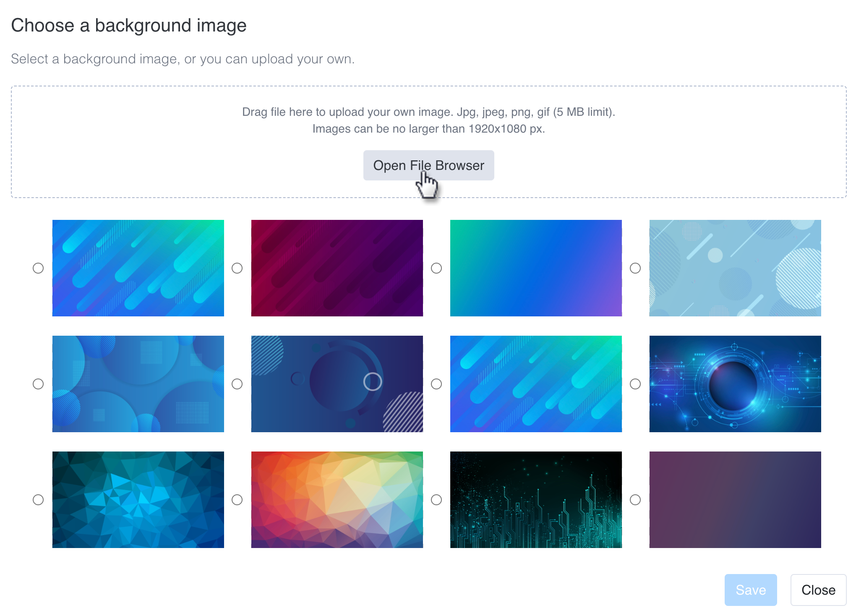
Task: Click the dashed drag-file upload drop area
Action: 168,143
